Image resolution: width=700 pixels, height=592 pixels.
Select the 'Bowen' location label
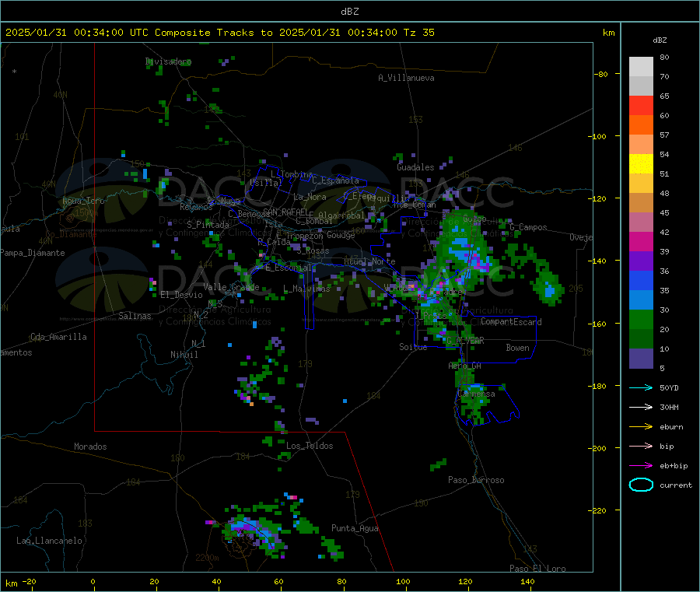point(518,347)
